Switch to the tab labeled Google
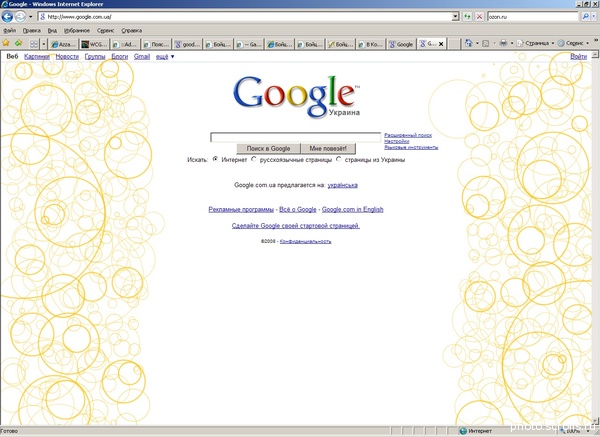The width and height of the screenshot is (600, 437). click(x=401, y=44)
